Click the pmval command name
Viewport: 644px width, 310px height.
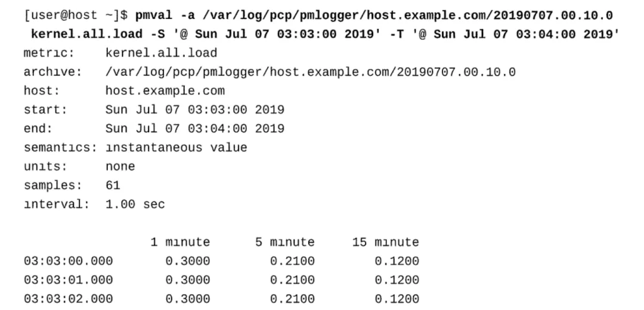154,16
